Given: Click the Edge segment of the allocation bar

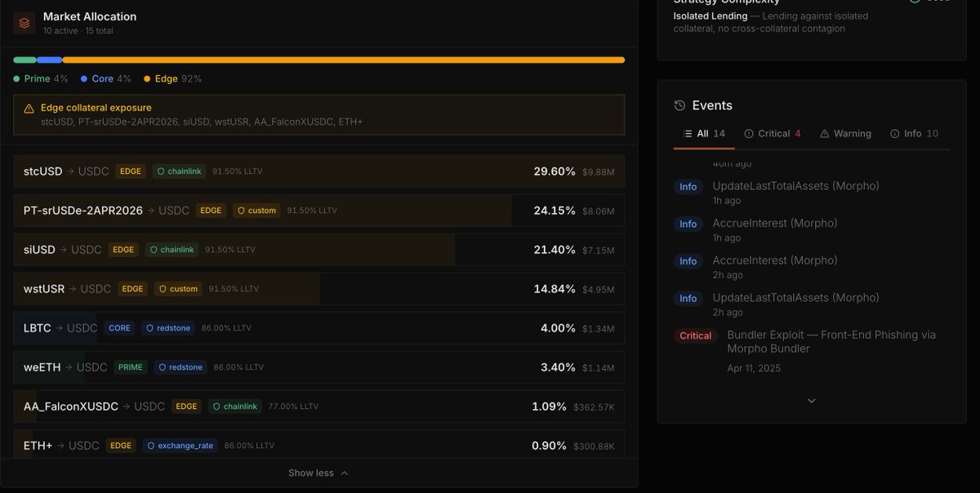Looking at the screenshot, I should click(343, 59).
